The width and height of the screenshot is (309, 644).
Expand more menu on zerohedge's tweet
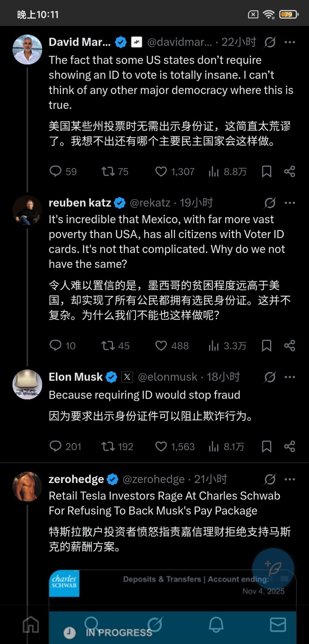point(290,479)
